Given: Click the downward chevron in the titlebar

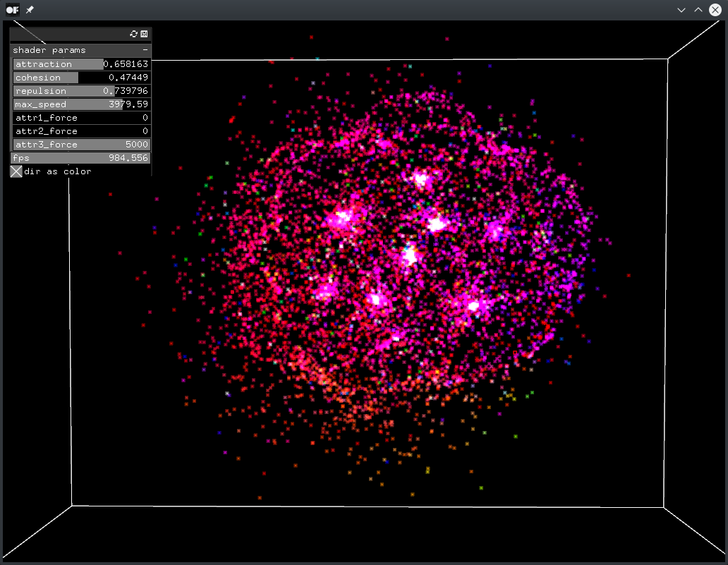Looking at the screenshot, I should tap(681, 10).
